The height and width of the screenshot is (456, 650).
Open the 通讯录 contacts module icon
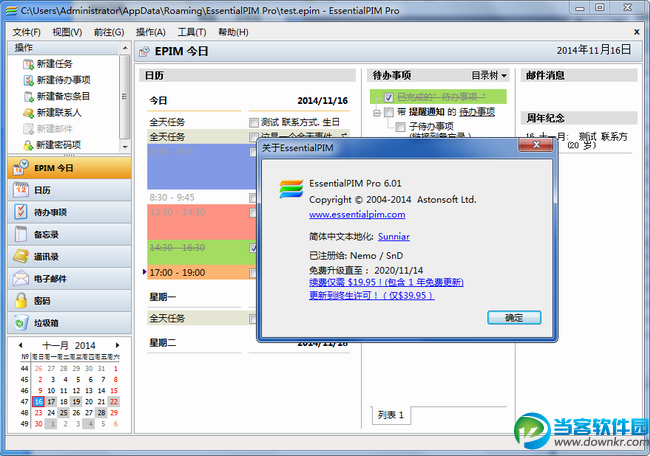21,256
